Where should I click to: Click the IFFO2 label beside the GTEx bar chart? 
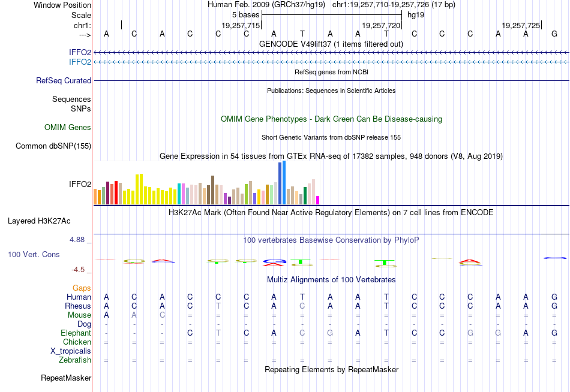click(80, 184)
